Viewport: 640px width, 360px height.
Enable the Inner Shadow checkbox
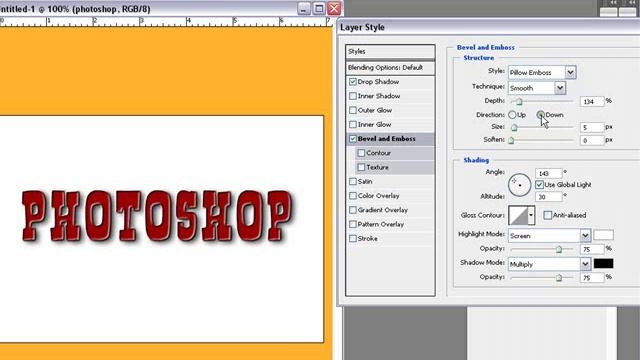pyautogui.click(x=353, y=96)
